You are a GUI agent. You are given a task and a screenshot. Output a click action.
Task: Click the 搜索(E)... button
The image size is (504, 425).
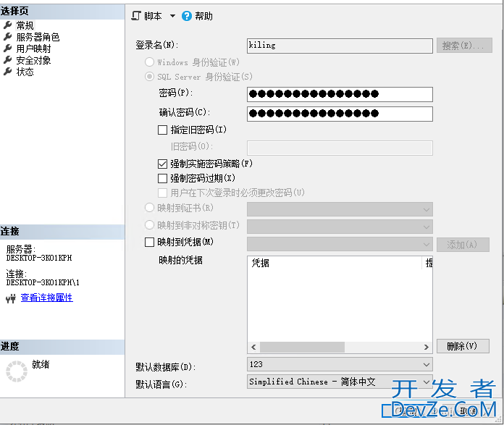[x=464, y=46]
